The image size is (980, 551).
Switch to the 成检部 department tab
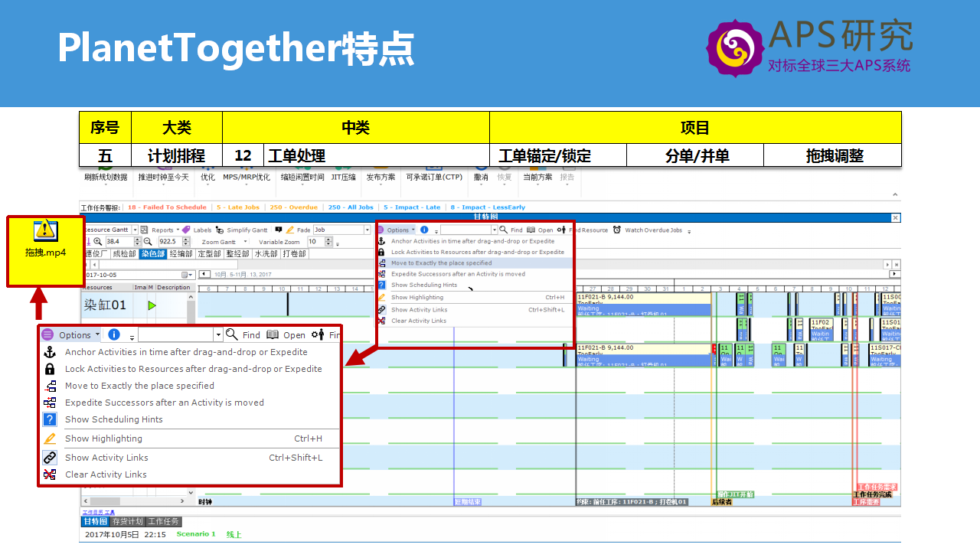pyautogui.click(x=124, y=253)
